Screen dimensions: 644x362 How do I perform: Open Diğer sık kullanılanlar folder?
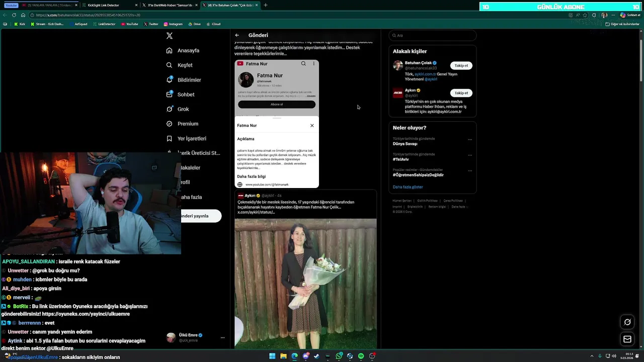pyautogui.click(x=623, y=24)
